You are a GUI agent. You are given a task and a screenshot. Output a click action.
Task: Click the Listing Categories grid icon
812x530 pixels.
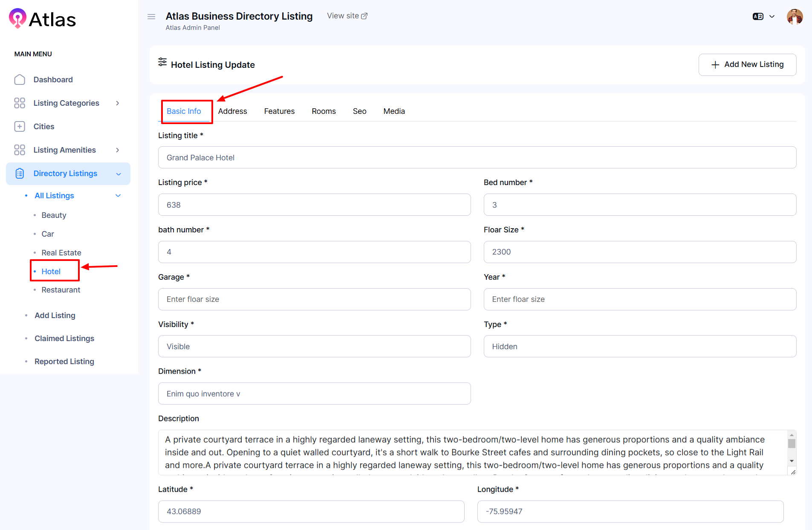click(x=20, y=103)
